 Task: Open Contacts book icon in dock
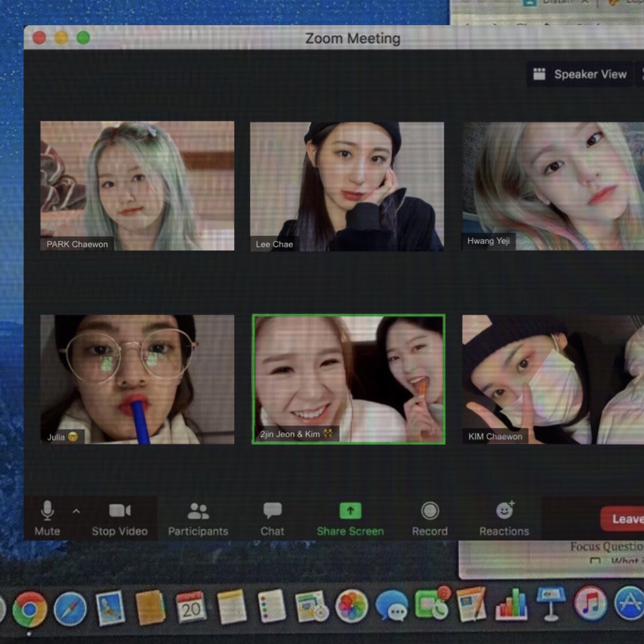[x=150, y=607]
